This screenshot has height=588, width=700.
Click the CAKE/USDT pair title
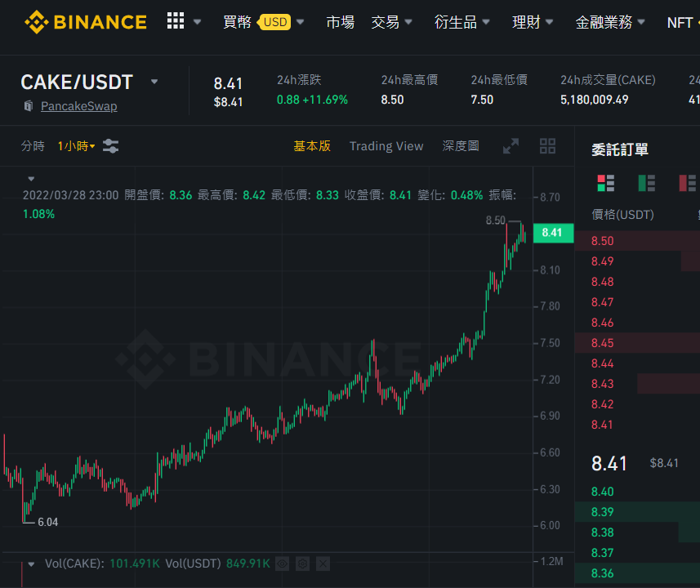pos(77,82)
